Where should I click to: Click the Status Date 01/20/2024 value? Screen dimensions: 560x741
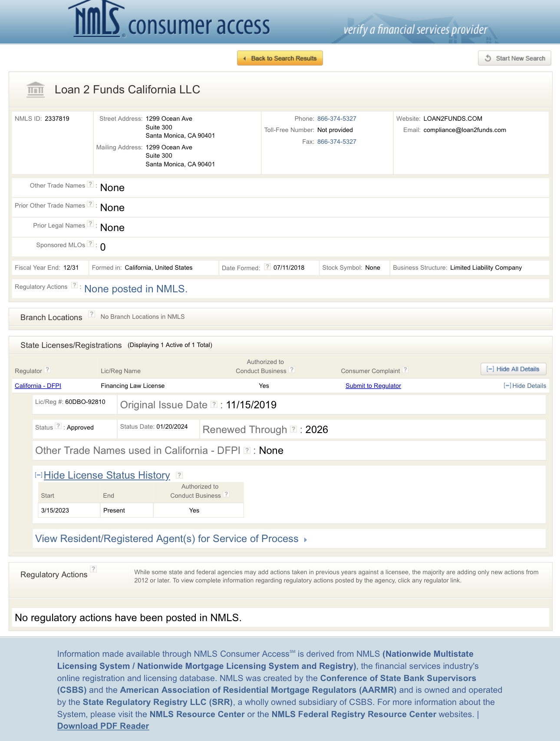click(x=172, y=427)
